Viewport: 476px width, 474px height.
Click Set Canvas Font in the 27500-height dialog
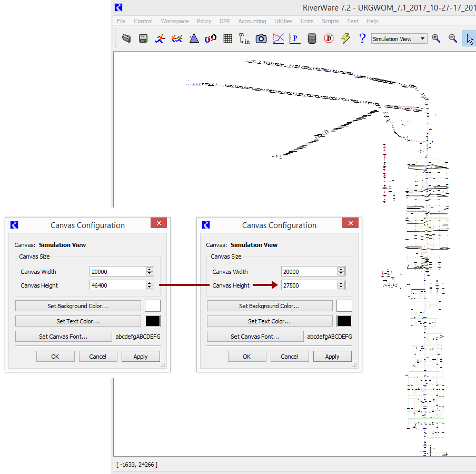click(x=255, y=336)
